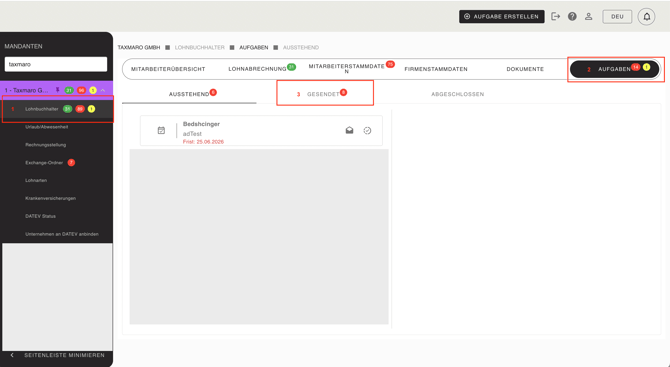670x367 pixels.
Task: Click the red deadline text Frist: 25.06.2026
Action: [203, 141]
